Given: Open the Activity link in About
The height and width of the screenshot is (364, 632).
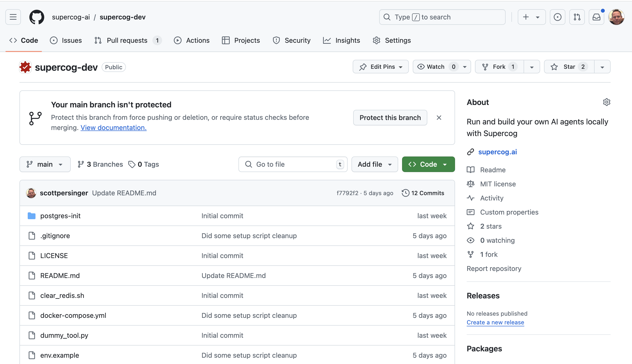Looking at the screenshot, I should click(492, 198).
